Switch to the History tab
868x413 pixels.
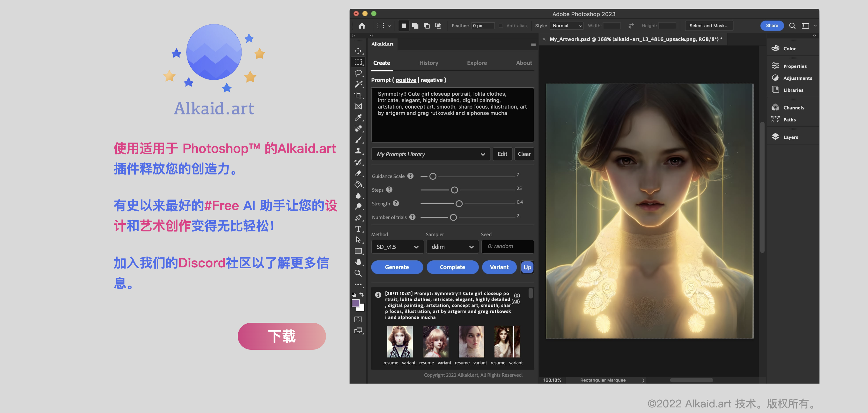(429, 63)
